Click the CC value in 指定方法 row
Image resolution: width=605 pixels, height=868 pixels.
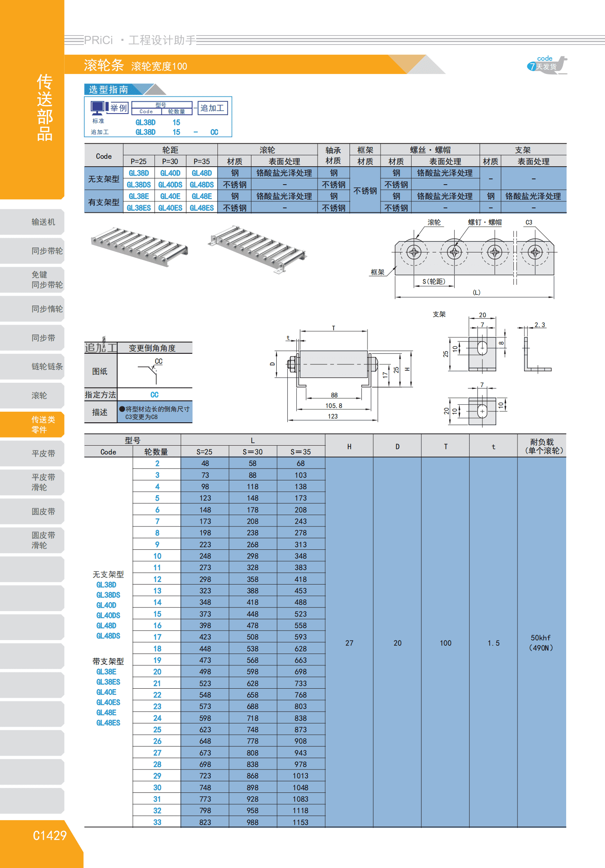point(155,395)
